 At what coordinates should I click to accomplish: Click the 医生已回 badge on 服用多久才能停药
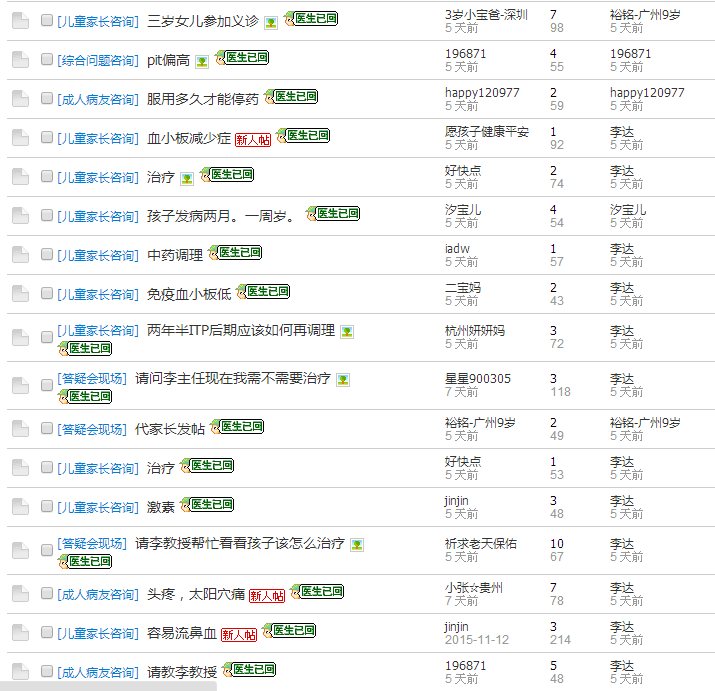point(291,97)
